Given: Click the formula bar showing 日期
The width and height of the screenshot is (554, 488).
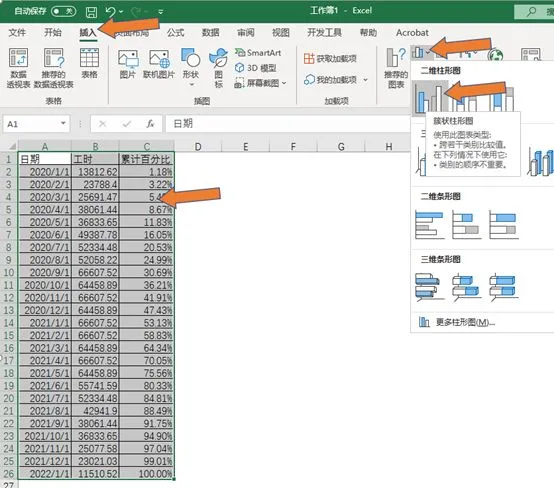Looking at the screenshot, I should click(x=287, y=124).
